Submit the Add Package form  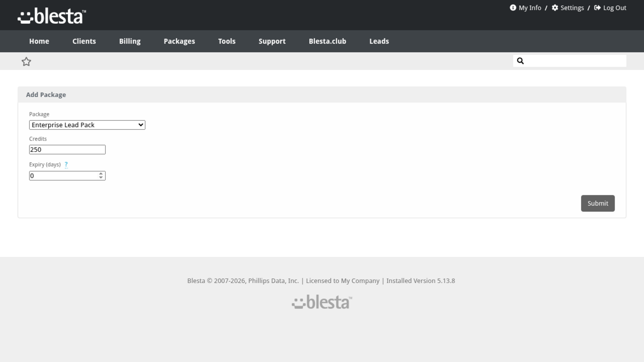(598, 203)
